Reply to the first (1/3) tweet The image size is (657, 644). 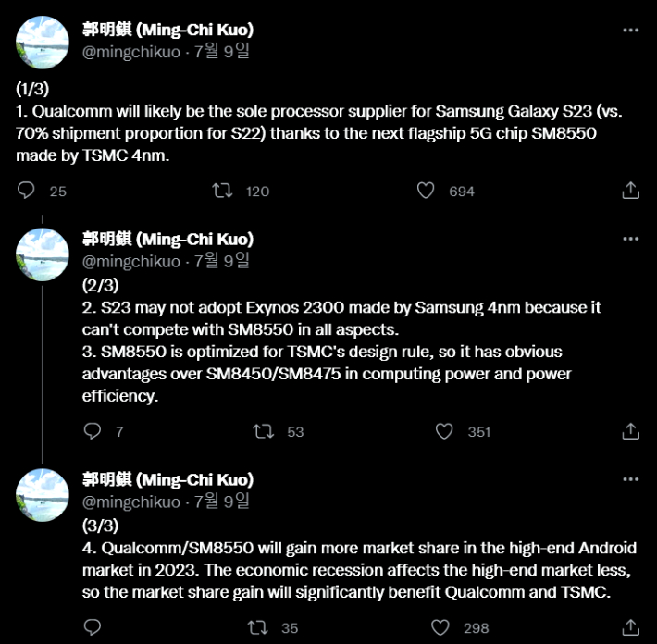tap(27, 191)
